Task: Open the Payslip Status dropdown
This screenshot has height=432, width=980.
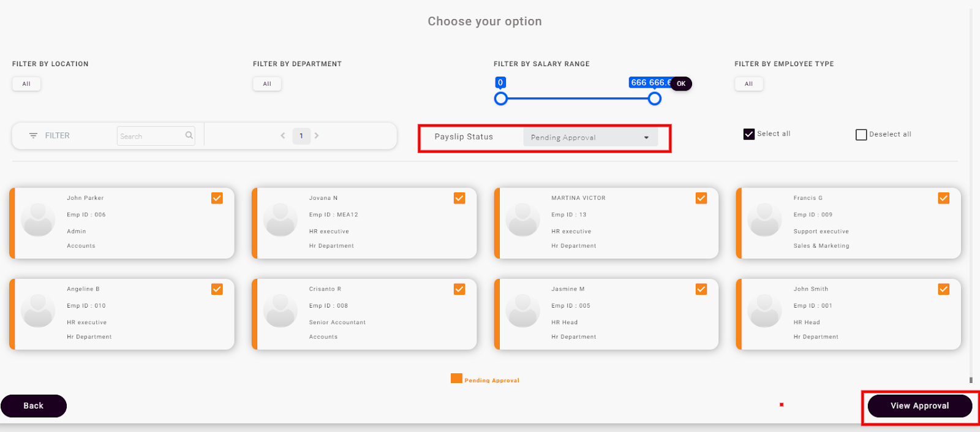Action: tap(590, 137)
